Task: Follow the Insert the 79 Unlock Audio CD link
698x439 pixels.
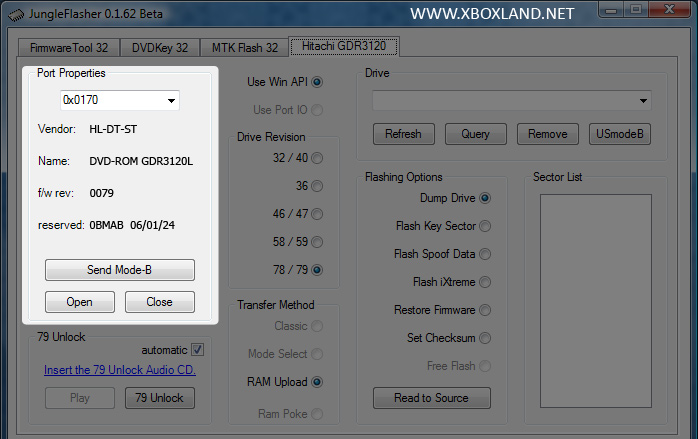Action: (120, 370)
